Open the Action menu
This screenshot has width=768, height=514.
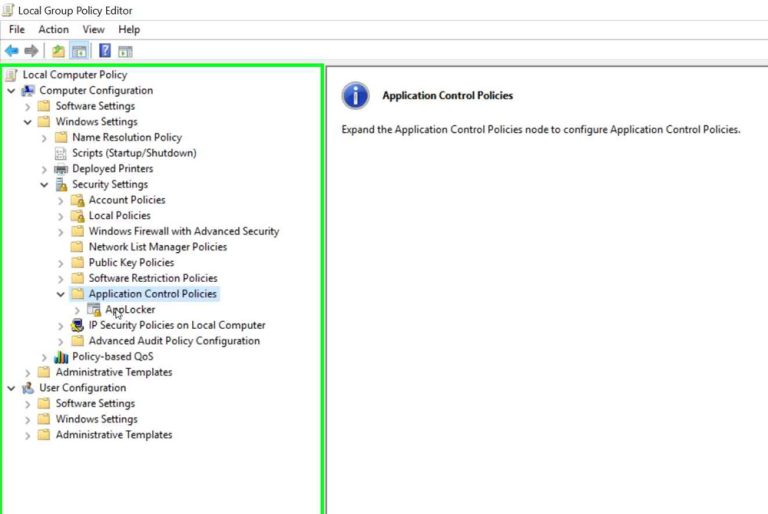[x=53, y=30]
